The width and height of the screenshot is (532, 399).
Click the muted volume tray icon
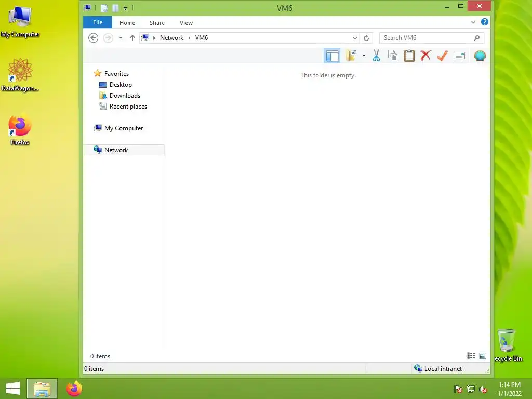(483, 389)
